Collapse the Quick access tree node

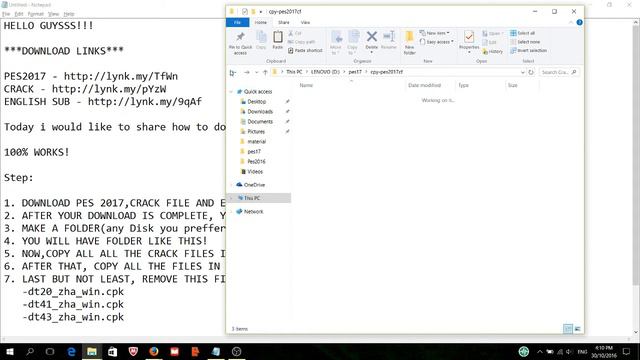pos(231,92)
